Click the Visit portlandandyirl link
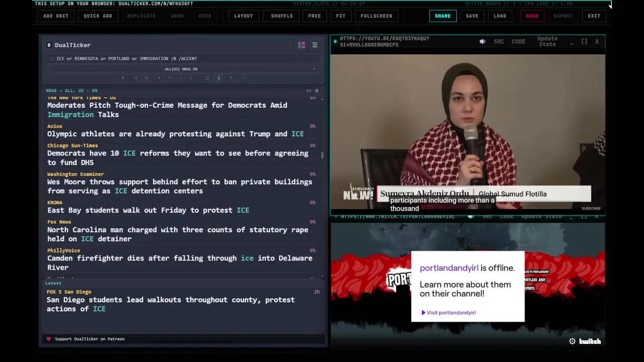The height and width of the screenshot is (362, 644). pos(448,313)
